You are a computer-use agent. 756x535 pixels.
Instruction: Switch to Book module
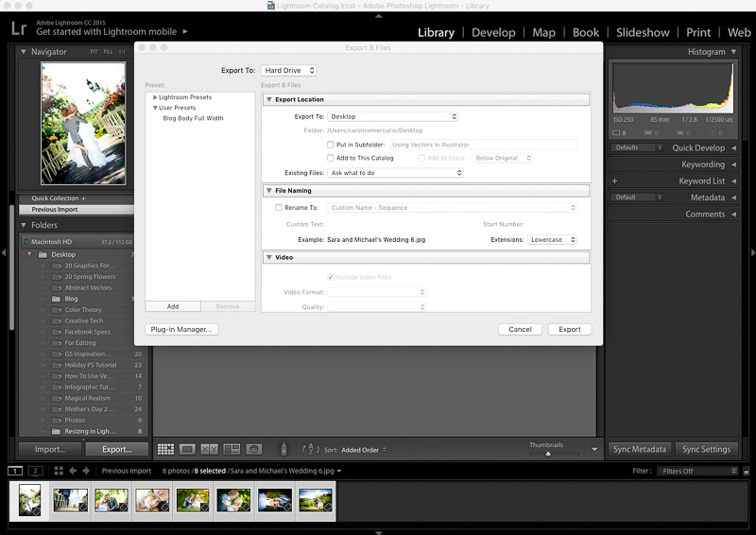click(x=586, y=32)
